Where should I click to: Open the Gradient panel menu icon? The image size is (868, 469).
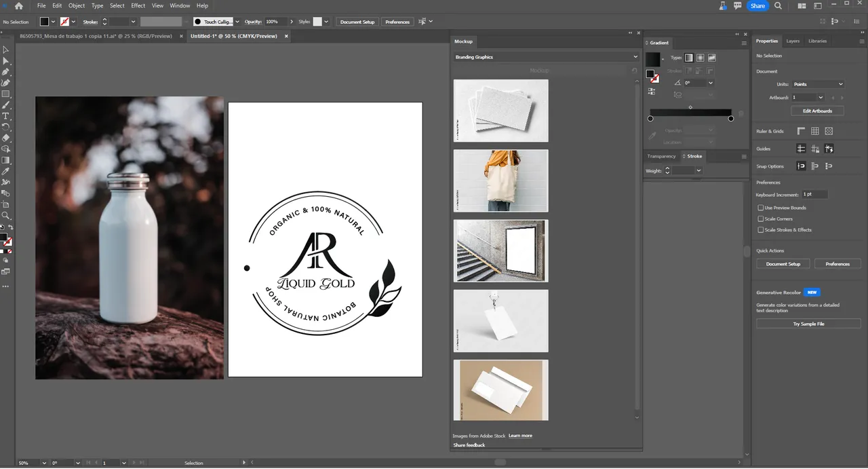coord(744,43)
